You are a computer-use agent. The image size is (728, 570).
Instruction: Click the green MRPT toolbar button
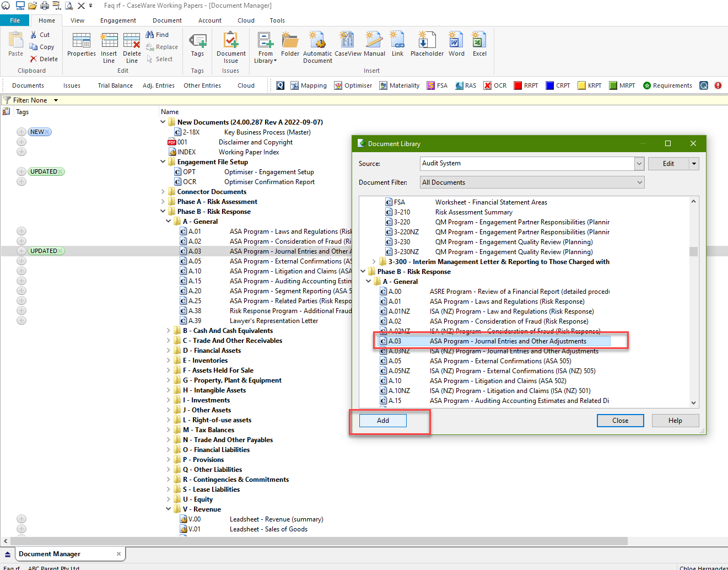tap(622, 85)
